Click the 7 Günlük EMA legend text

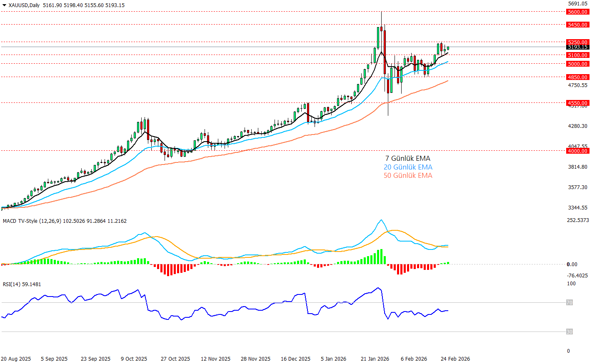tap(407, 158)
